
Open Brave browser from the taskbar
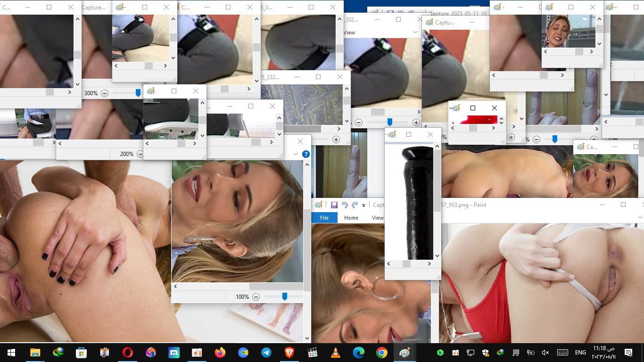click(x=289, y=353)
